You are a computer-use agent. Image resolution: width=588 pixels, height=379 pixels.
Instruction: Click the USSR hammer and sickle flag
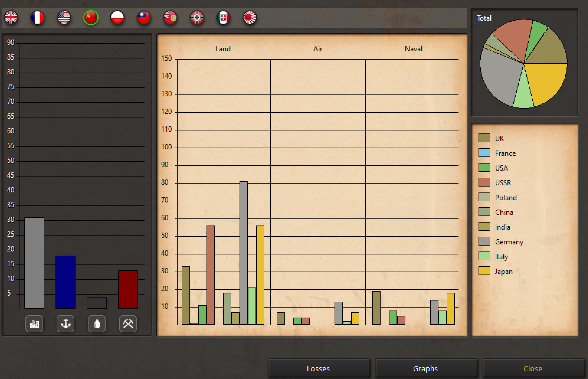(91, 18)
